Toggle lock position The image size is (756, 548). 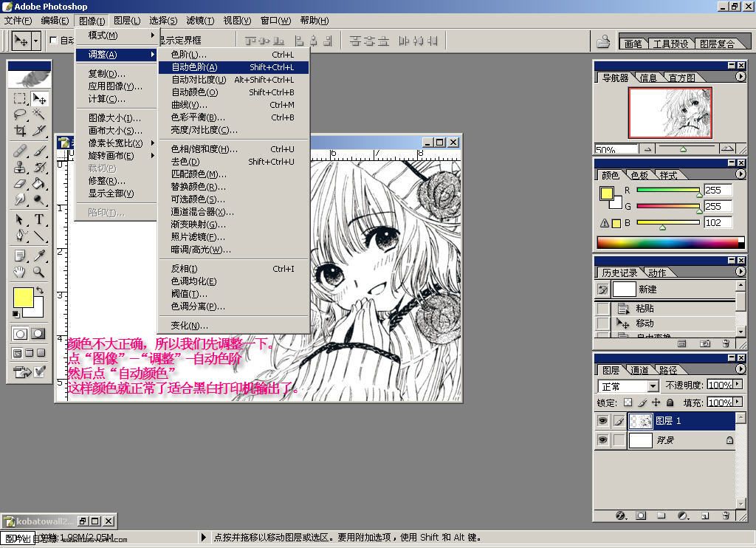(x=656, y=403)
